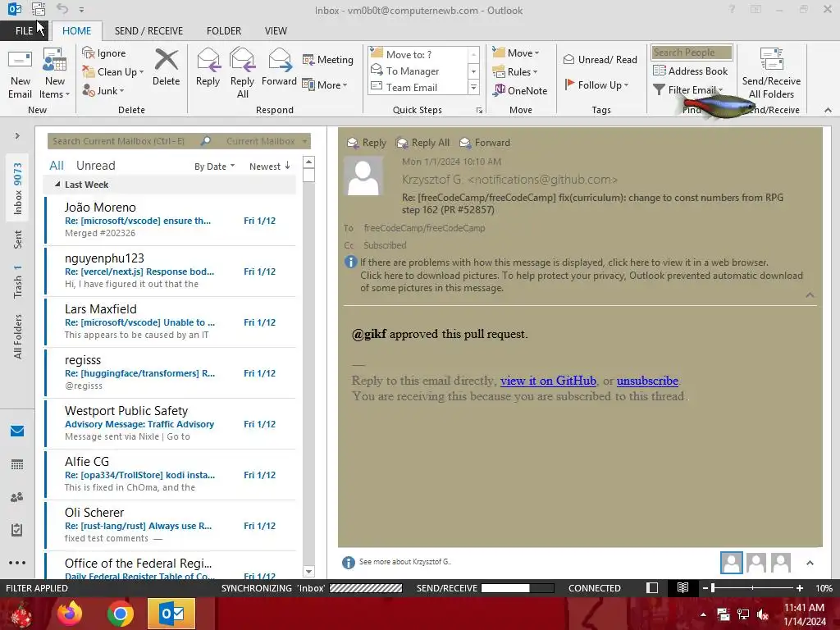The height and width of the screenshot is (630, 840).
Task: Switch to Mail view
Action: tap(17, 431)
